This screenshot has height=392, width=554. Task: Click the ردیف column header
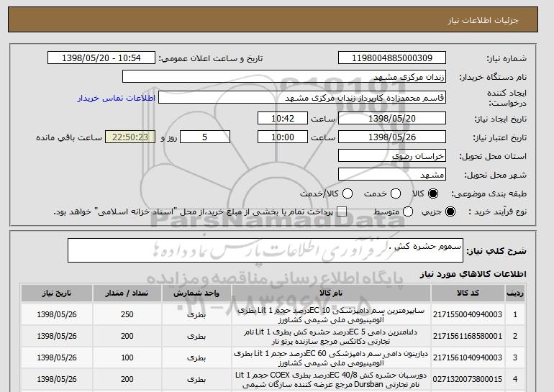pos(515,293)
